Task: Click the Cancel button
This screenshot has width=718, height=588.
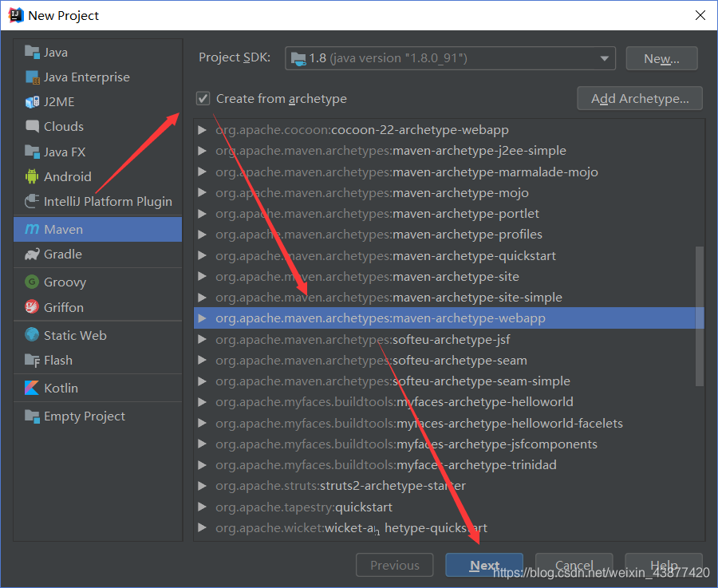Action: 574,565
